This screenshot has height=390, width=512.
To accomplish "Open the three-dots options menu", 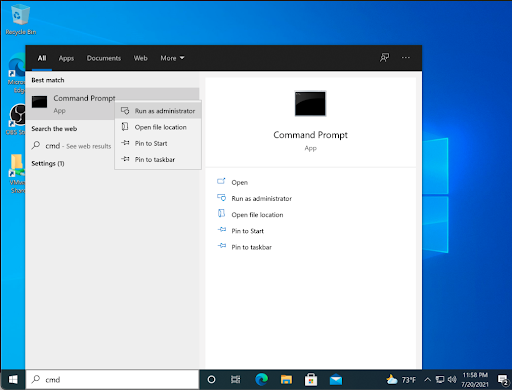I will (406, 58).
